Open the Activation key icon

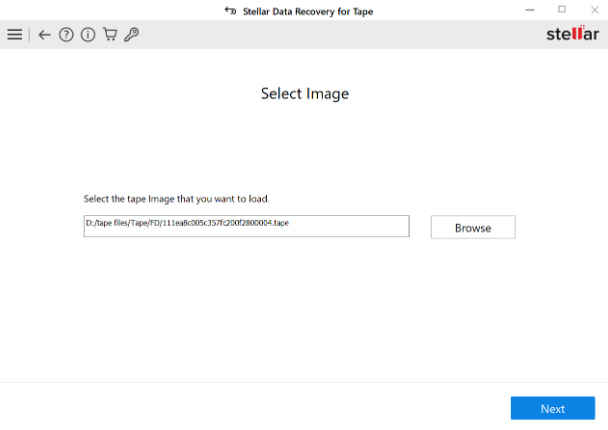pos(131,35)
